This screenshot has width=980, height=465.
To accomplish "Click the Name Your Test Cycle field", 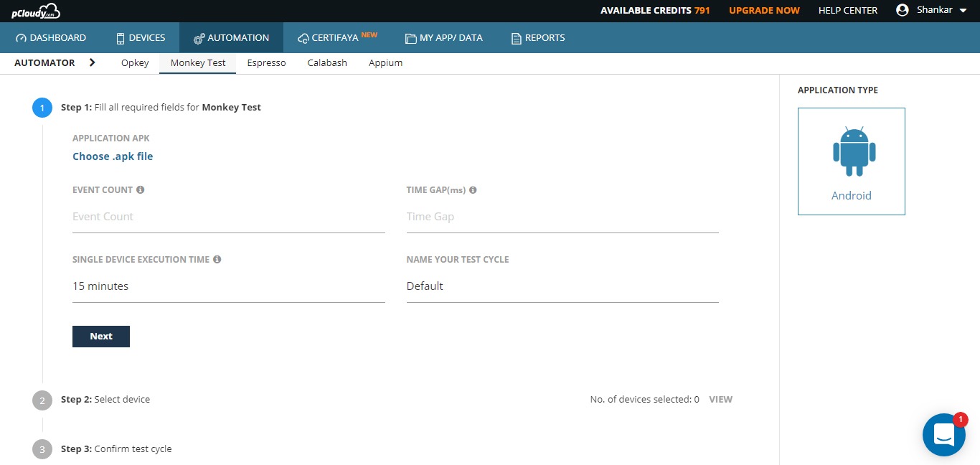I will coord(562,286).
